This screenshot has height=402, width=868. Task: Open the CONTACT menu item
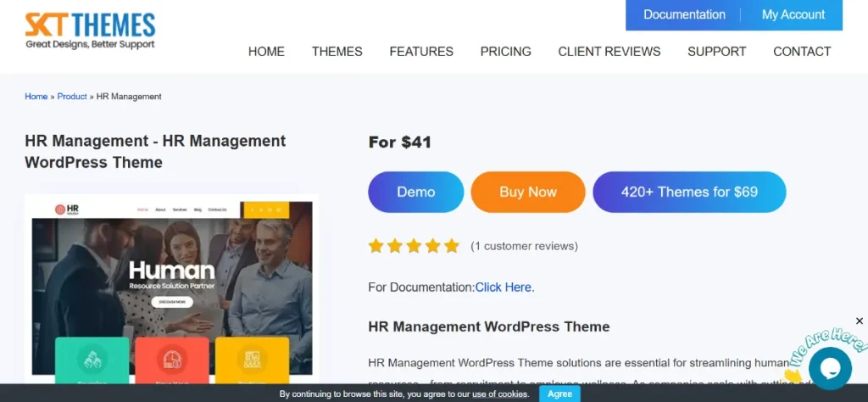[x=802, y=52]
